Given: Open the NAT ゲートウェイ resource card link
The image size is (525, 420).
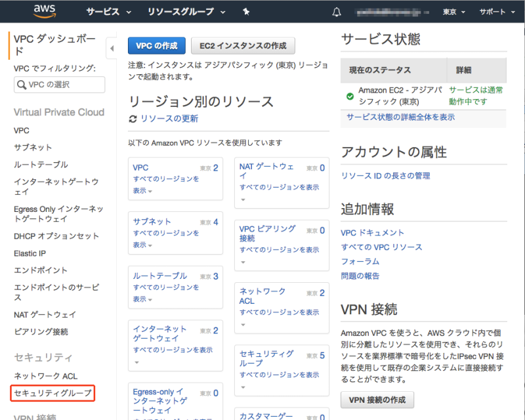Looking at the screenshot, I should (266, 171).
